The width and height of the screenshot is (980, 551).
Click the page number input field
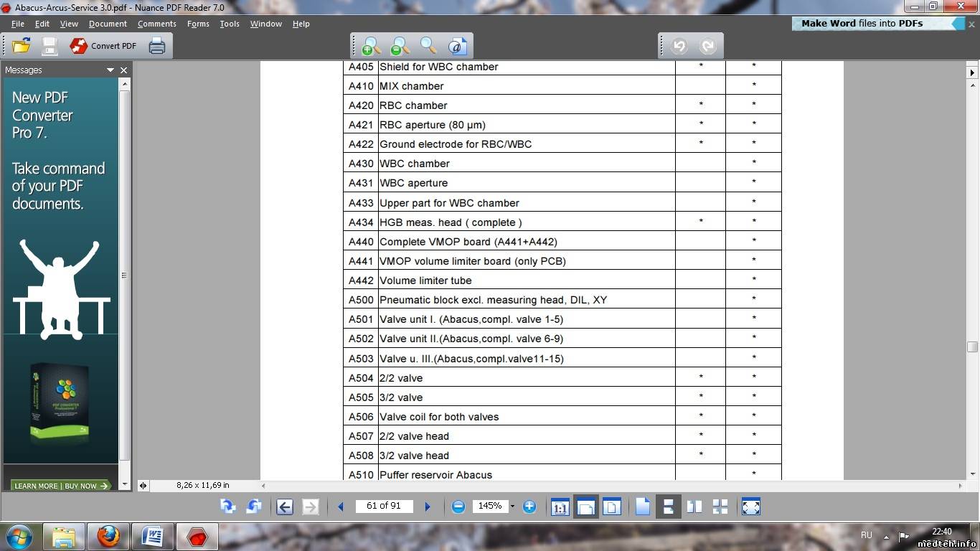click(384, 506)
